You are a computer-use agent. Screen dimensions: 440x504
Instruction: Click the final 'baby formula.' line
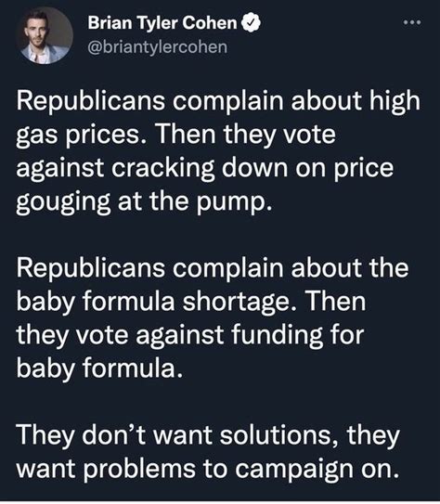coord(99,368)
